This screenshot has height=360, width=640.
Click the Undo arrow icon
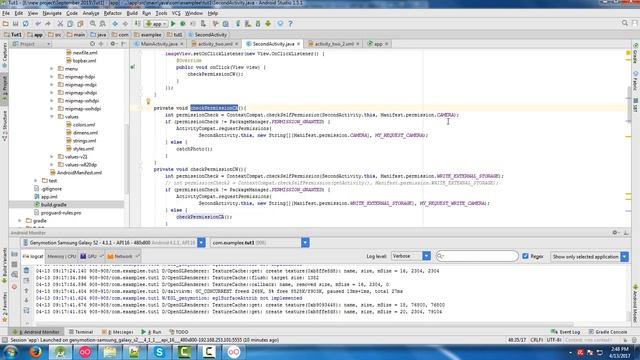pos(38,24)
